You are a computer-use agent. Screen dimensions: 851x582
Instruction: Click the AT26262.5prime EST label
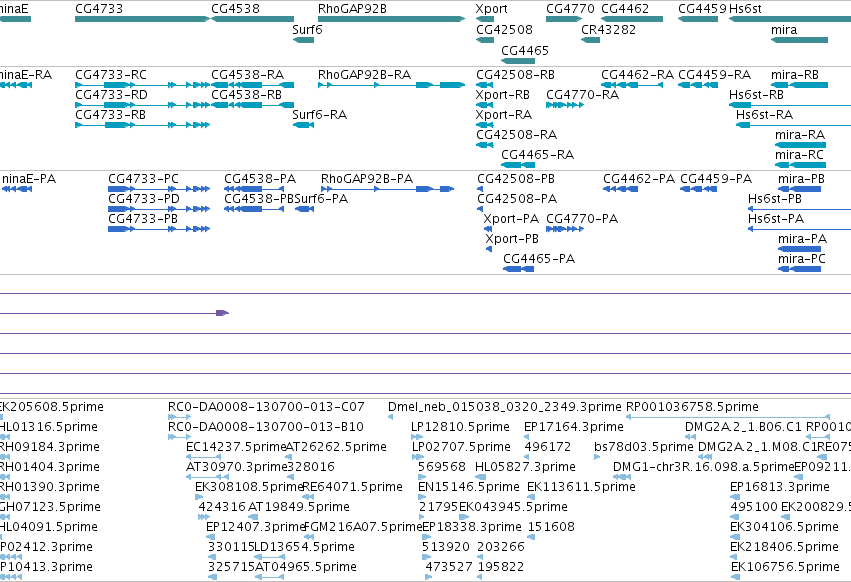336,447
